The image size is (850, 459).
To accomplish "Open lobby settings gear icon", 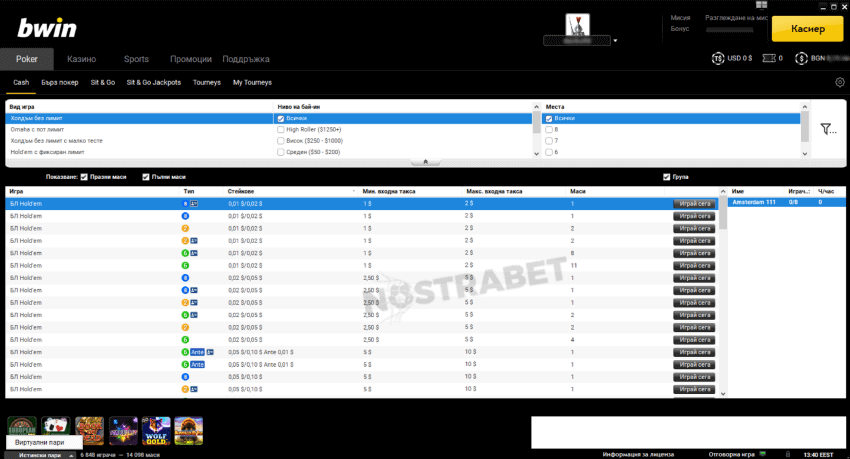I will (840, 82).
